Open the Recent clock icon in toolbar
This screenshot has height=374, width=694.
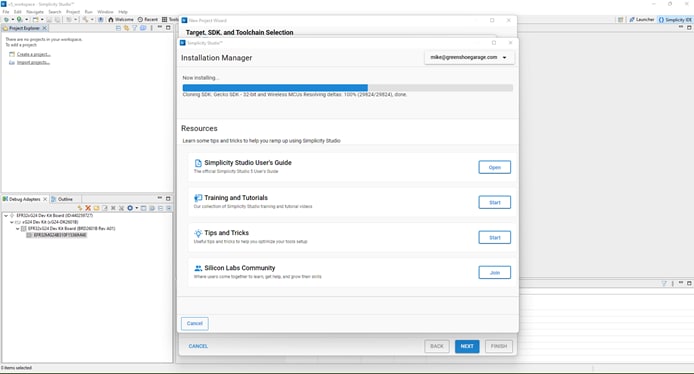click(x=140, y=19)
